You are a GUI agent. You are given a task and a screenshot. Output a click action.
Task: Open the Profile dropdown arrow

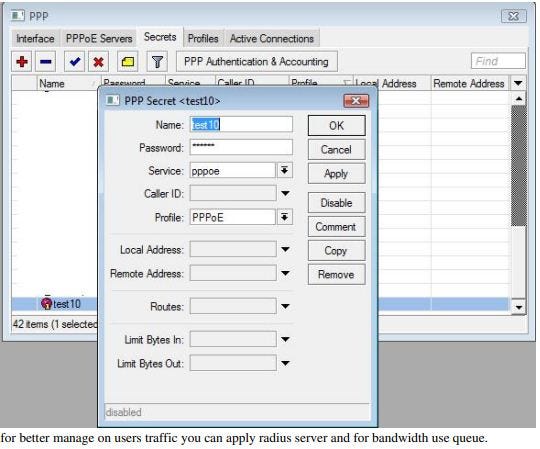(284, 217)
